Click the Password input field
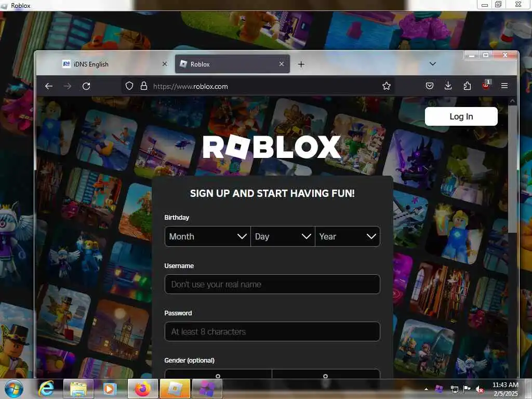532x399 pixels. click(272, 331)
